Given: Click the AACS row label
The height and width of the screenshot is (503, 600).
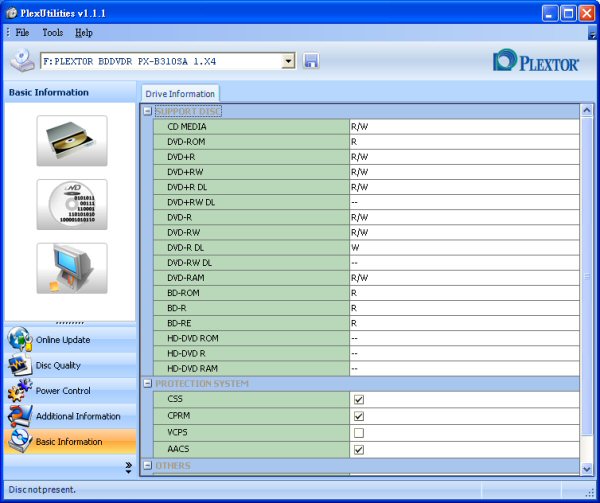Looking at the screenshot, I should click(178, 449).
